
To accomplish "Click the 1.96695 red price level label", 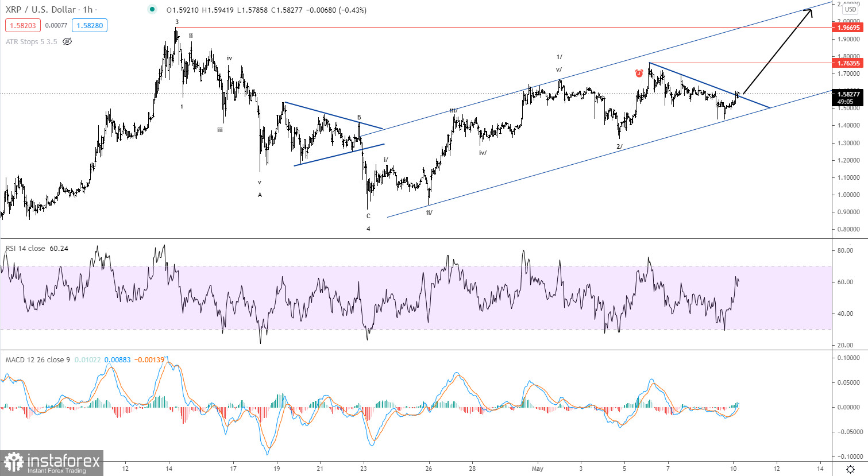I will [x=848, y=28].
